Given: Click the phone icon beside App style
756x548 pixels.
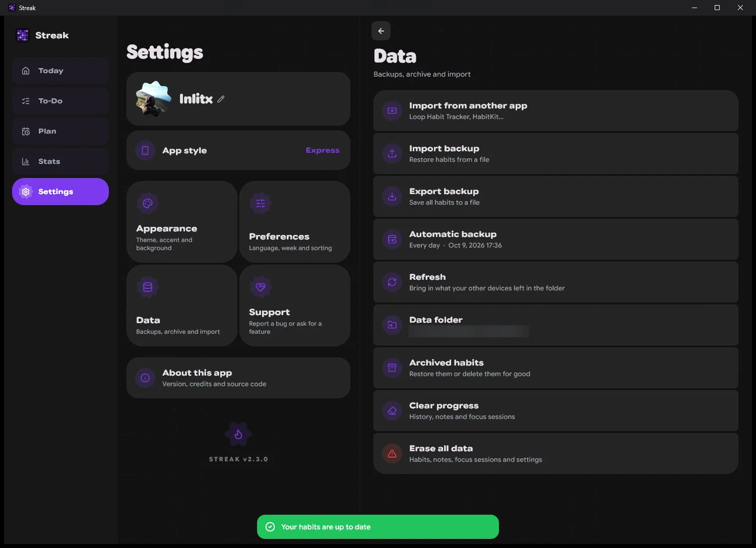Looking at the screenshot, I should 145,150.
